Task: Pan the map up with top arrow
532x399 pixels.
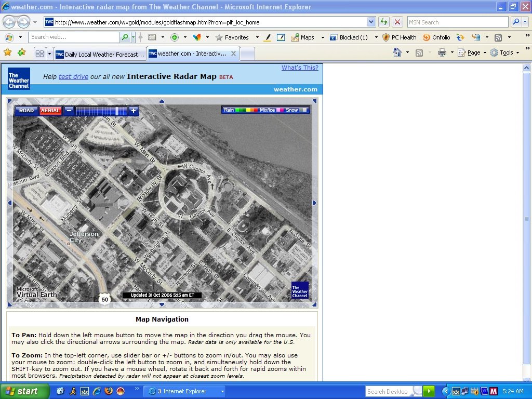Action: pos(162,101)
